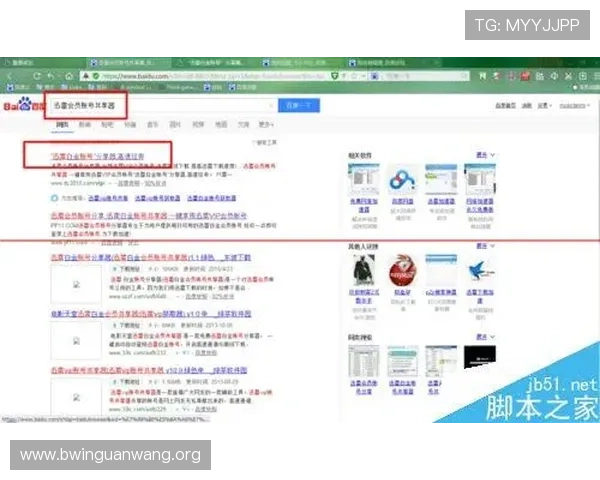Screen dimensions: 600x480
Task: Click the scissors screenshot icon in browser toolbar
Action: 569,76
